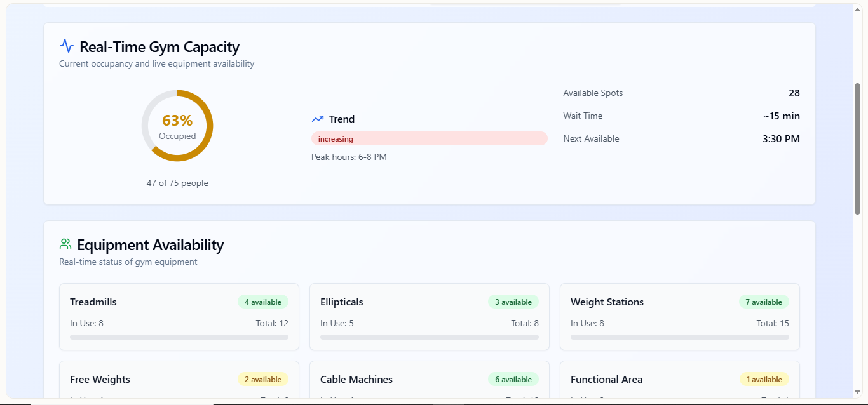
Task: Click the page vertical scrollbar thumb
Action: click(x=857, y=149)
